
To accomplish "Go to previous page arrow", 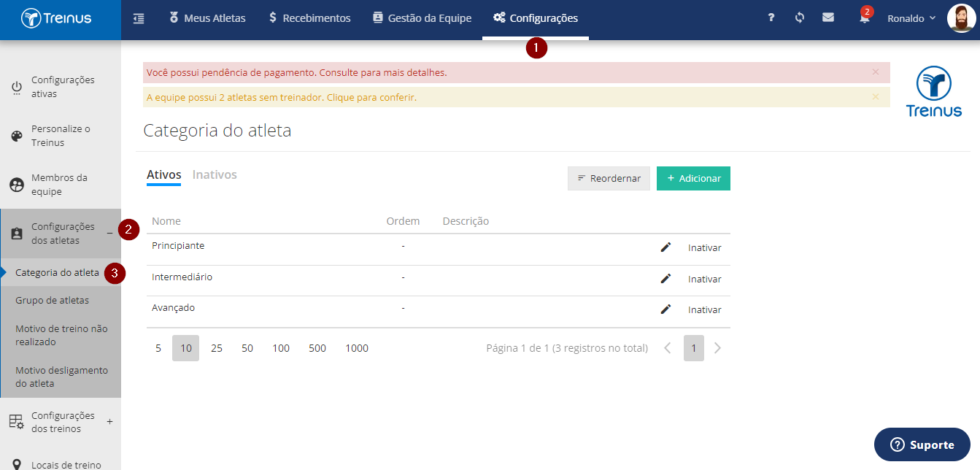I will pos(668,348).
